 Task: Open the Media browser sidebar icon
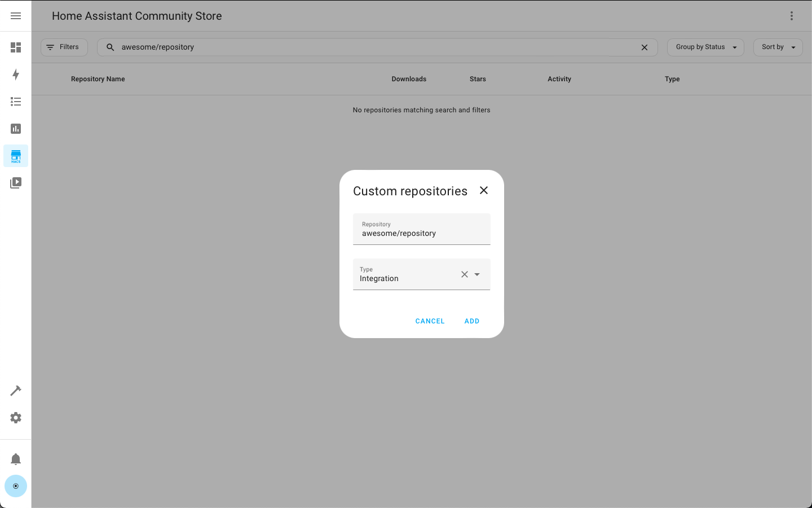[16, 182]
